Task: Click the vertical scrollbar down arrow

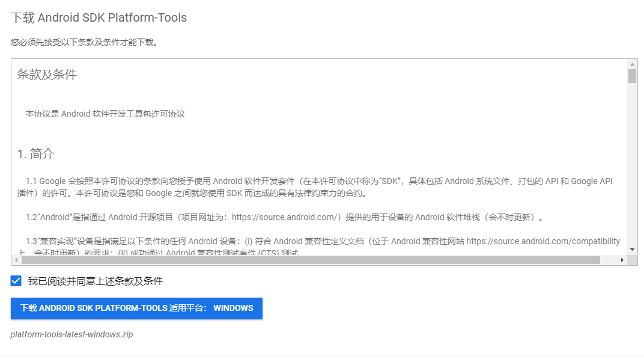Action: pos(632,250)
